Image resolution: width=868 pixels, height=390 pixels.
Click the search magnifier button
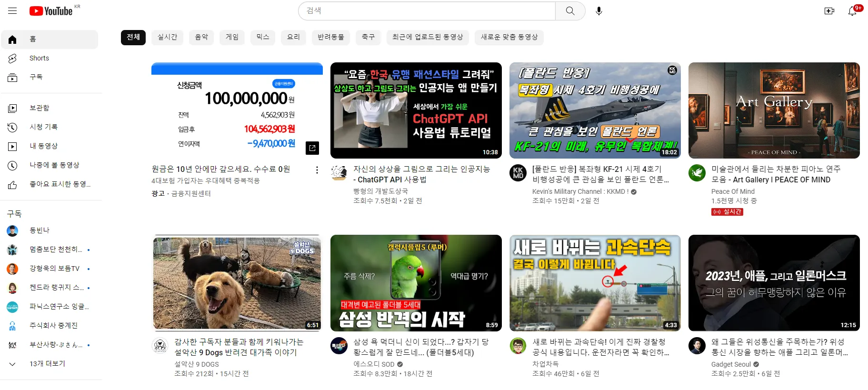click(570, 11)
